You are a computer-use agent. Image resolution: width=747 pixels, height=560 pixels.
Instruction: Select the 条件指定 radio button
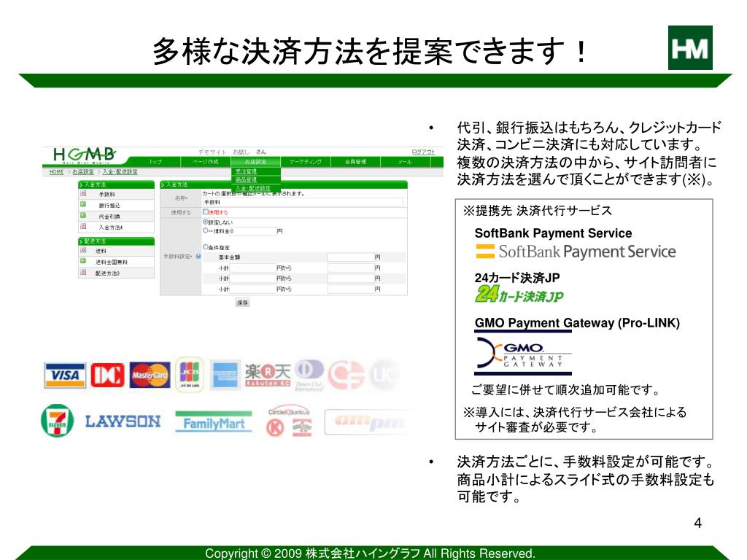(206, 247)
